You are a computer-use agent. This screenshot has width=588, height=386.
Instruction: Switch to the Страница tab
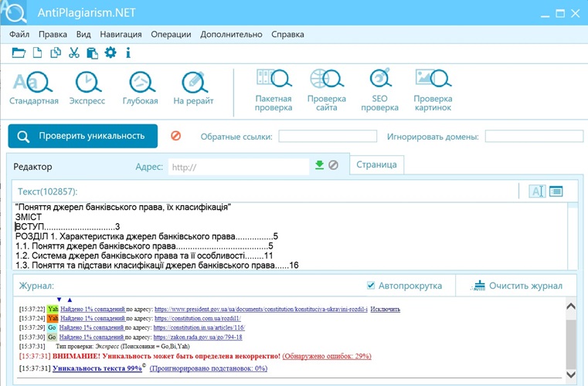(376, 164)
